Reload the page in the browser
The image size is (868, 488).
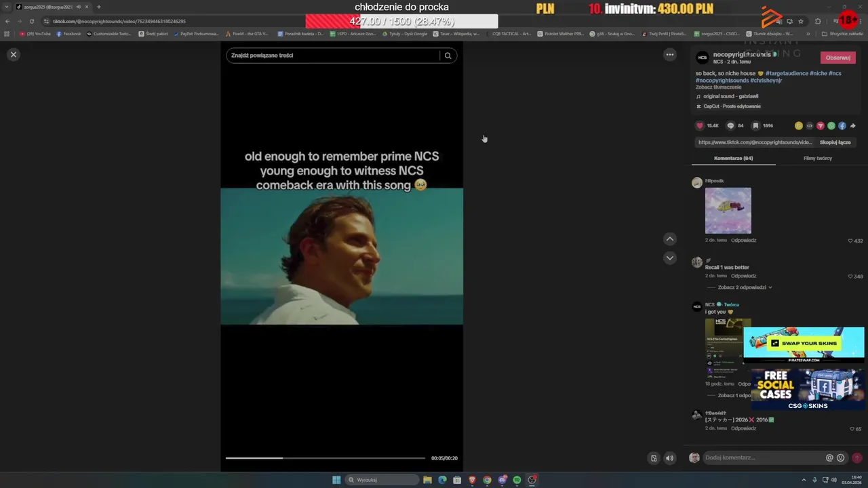[x=31, y=21]
